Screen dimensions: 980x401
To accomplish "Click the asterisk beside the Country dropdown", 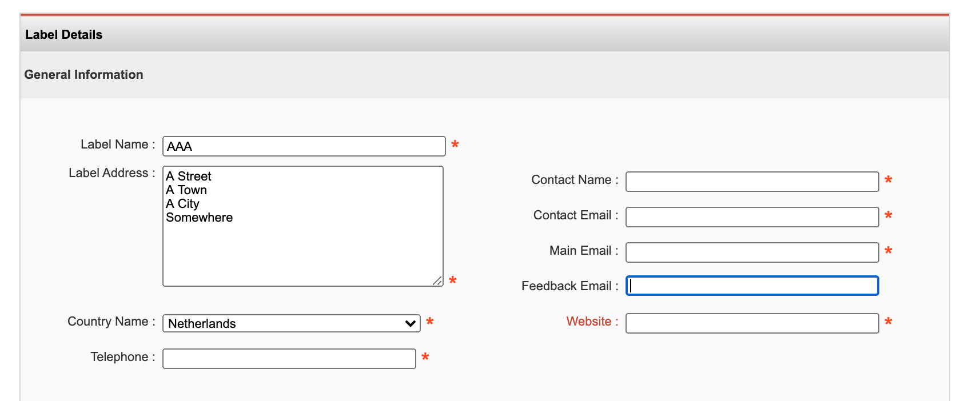I will coord(430,322).
